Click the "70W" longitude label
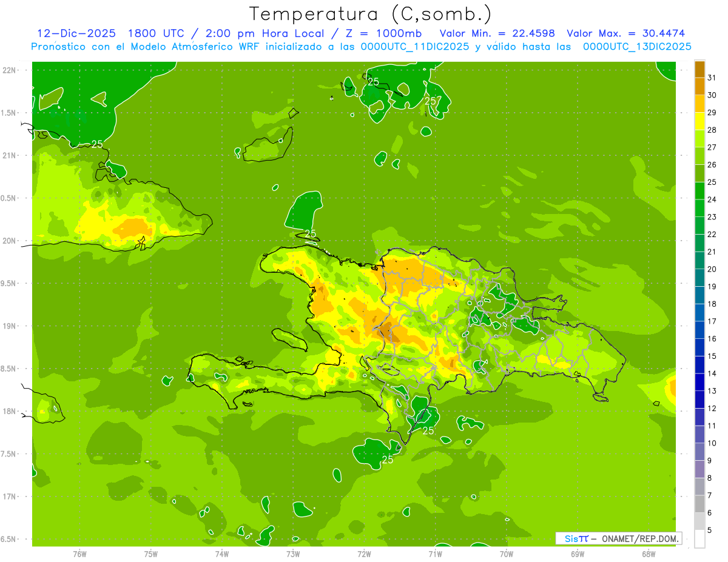This screenshot has width=728, height=562. (x=507, y=554)
